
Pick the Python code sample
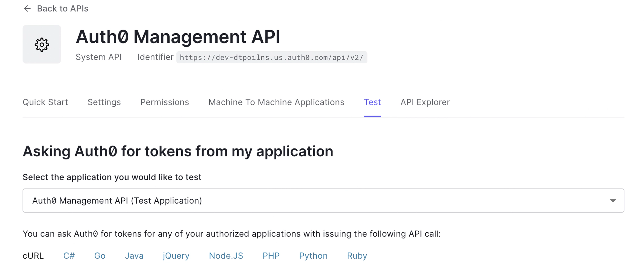point(313,256)
